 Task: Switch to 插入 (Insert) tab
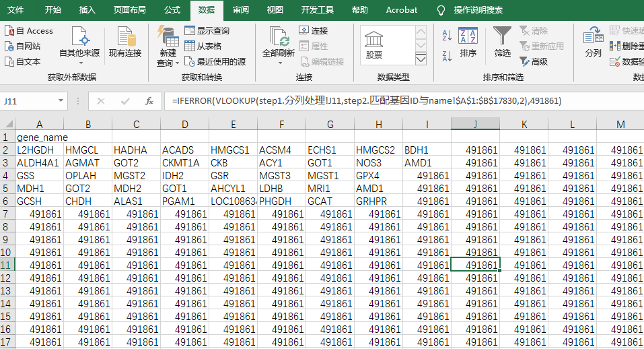87,10
